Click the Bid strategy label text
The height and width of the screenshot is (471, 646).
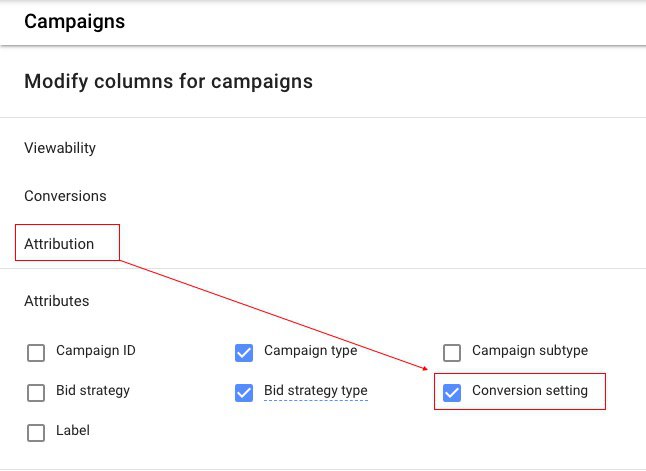point(93,390)
